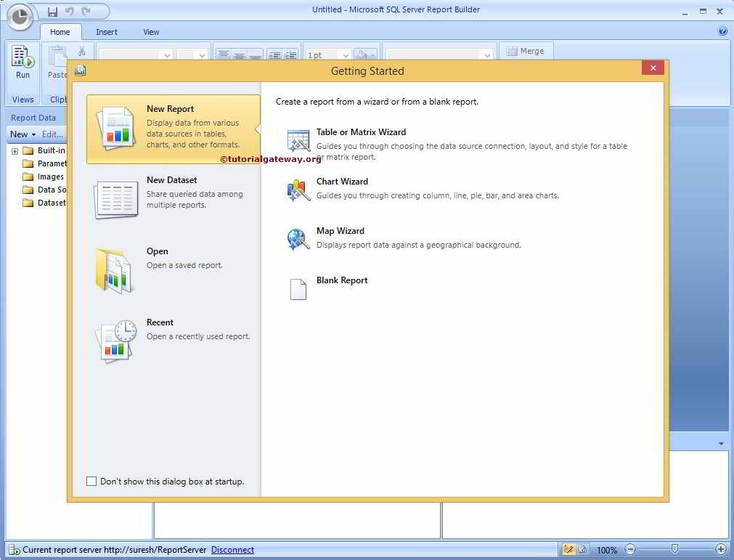
Task: Select the New Report option
Action: 170,108
